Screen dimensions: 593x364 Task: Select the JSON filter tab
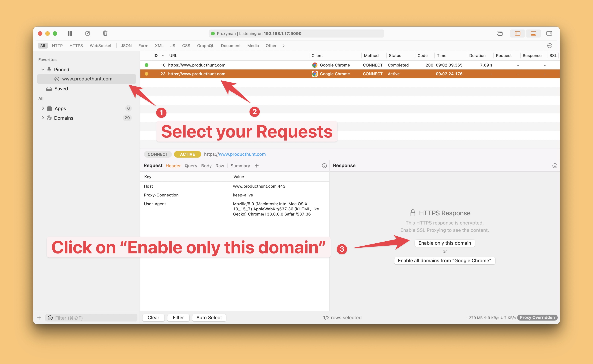[x=126, y=46]
